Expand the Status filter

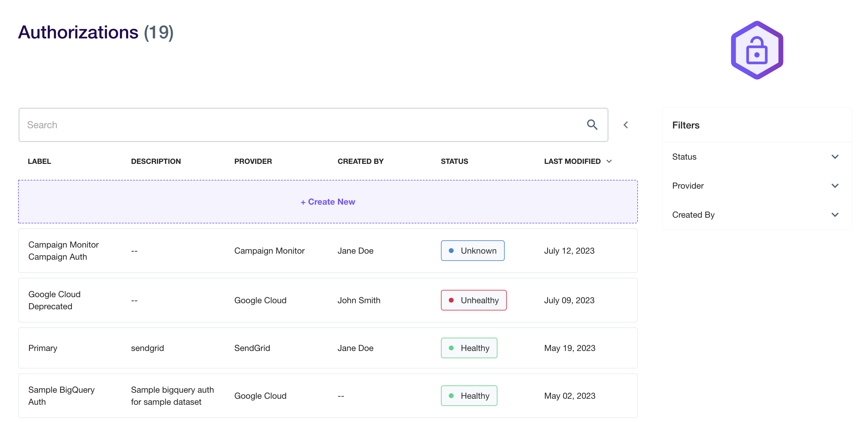(835, 157)
